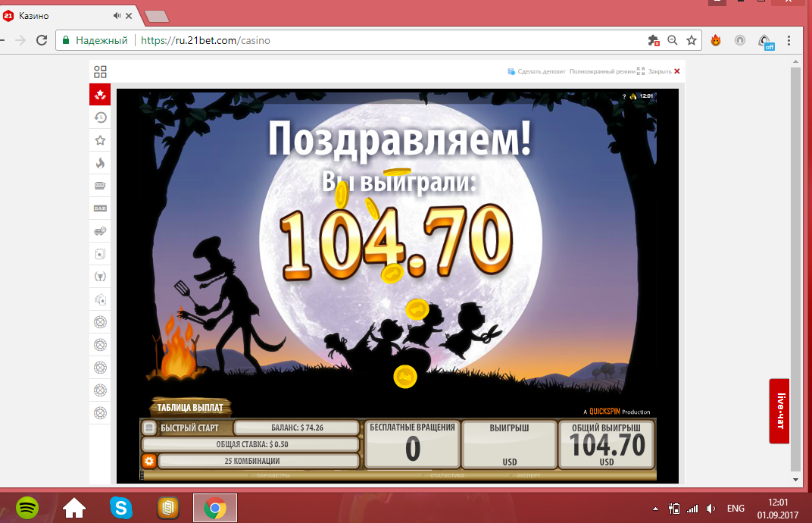Click orange gear settings icon in game
Screen dimensions: 812x523
(x=149, y=461)
